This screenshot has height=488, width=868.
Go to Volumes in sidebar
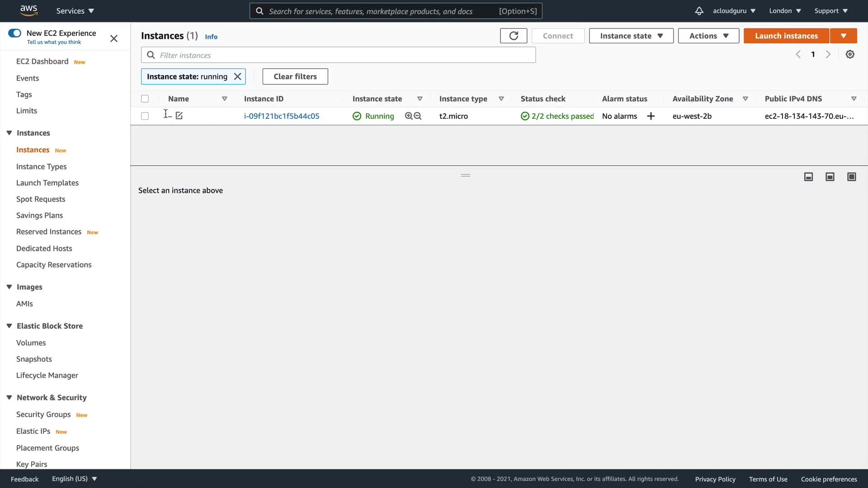[x=31, y=343]
